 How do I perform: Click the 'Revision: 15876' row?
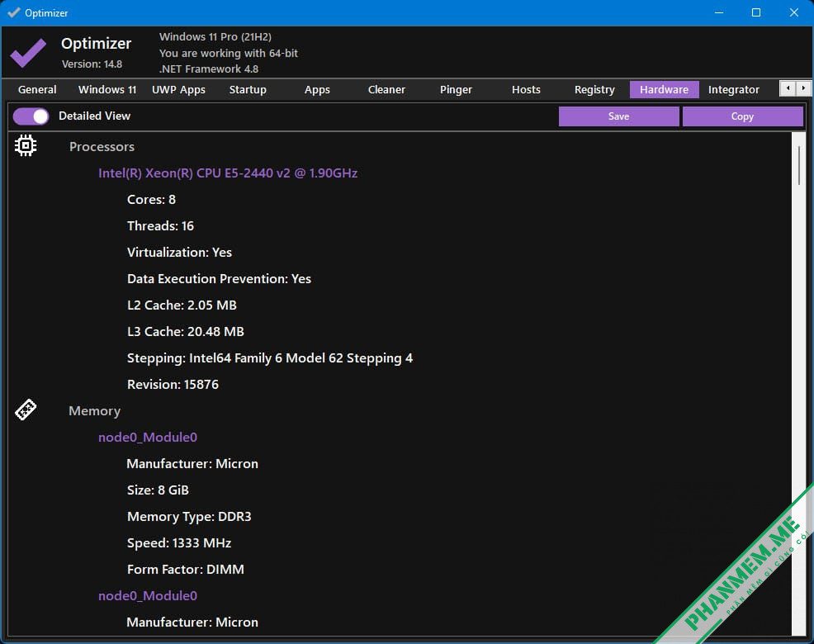pos(173,384)
